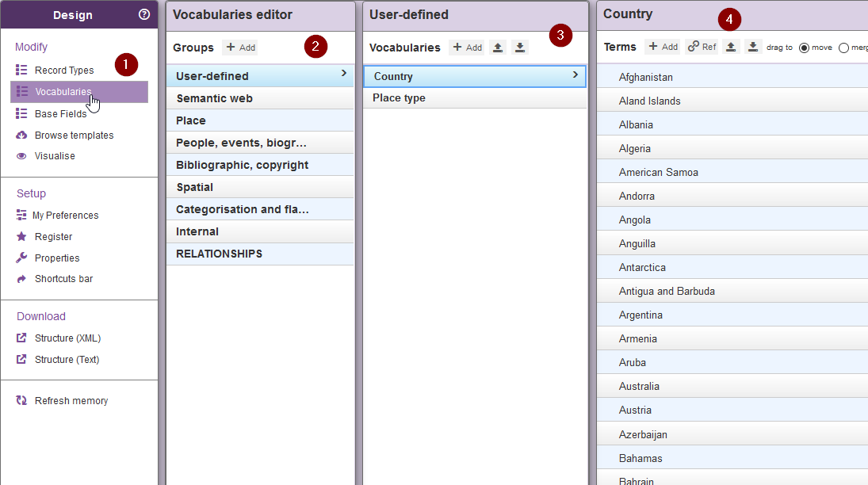Expand the User-defined group arrow
Image resolution: width=868 pixels, height=485 pixels.
[344, 73]
